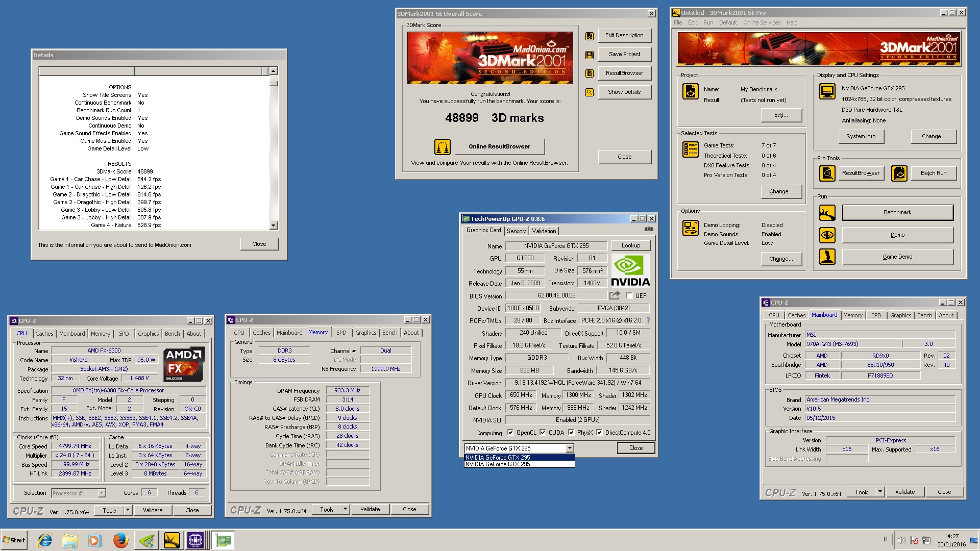This screenshot has height=551, width=980.
Task: Click the Selected Tests checklist icon
Action: [x=691, y=149]
